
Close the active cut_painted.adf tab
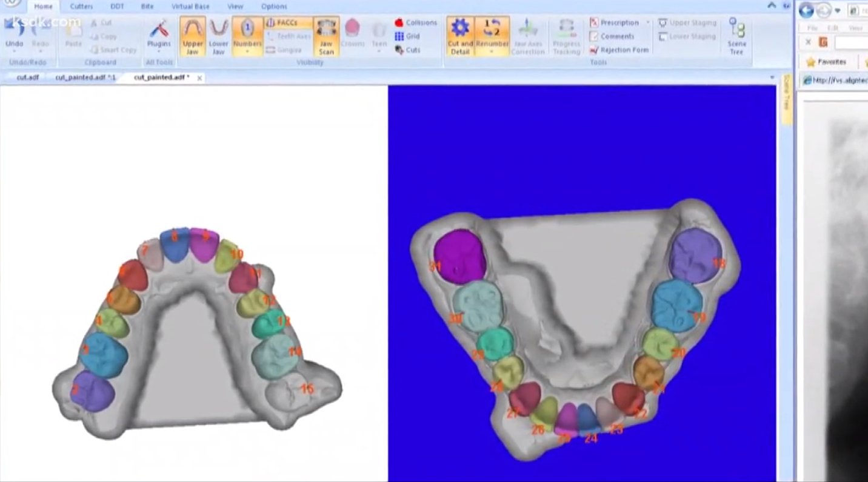coord(199,78)
